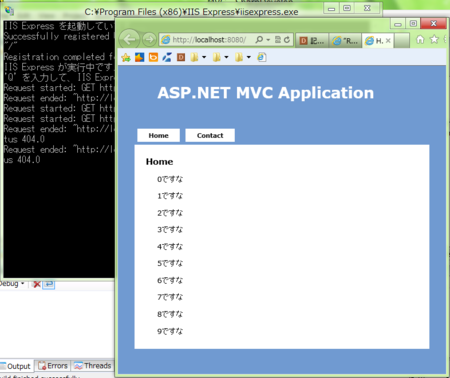450x378 pixels.
Task: Click the iisexpress.exe console window icon
Action: click(x=9, y=11)
